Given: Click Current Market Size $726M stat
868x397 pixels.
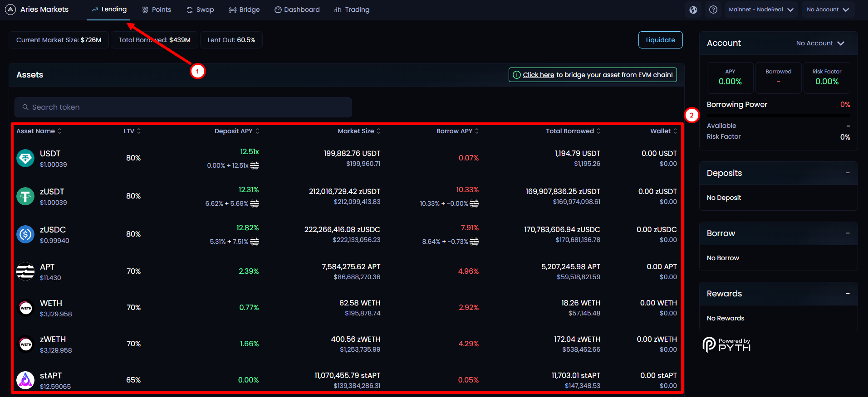Looking at the screenshot, I should point(59,40).
